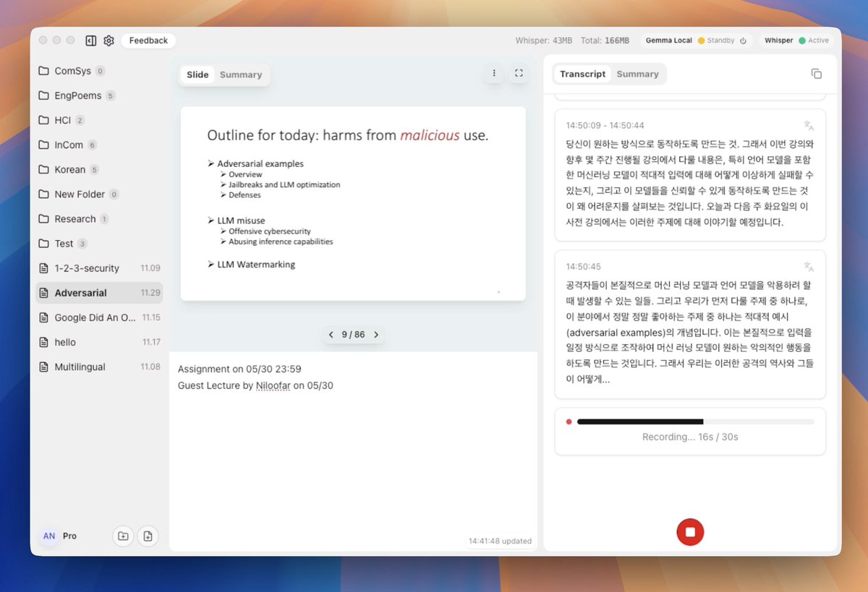Open the slide more options menu
Image resolution: width=868 pixels, height=592 pixels.
(494, 73)
